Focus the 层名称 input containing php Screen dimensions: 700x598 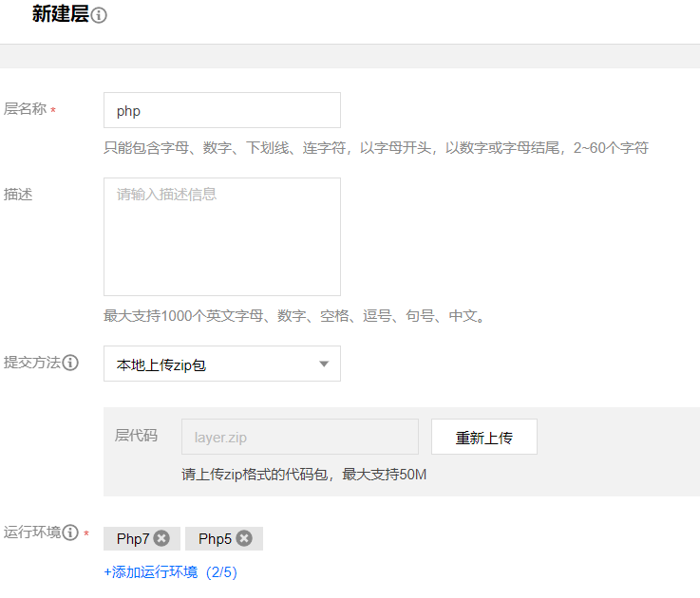tap(222, 110)
